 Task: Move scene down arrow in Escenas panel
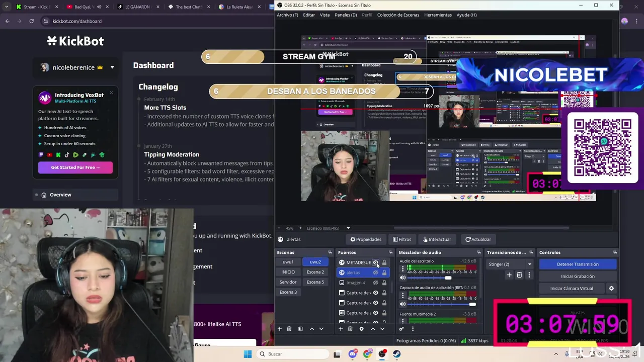(321, 329)
